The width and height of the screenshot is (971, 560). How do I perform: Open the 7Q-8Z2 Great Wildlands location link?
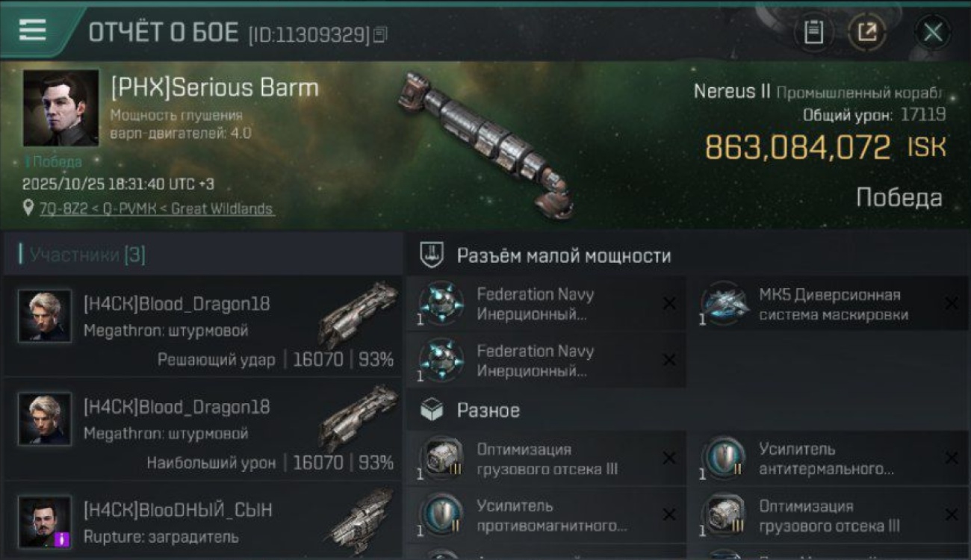click(157, 209)
